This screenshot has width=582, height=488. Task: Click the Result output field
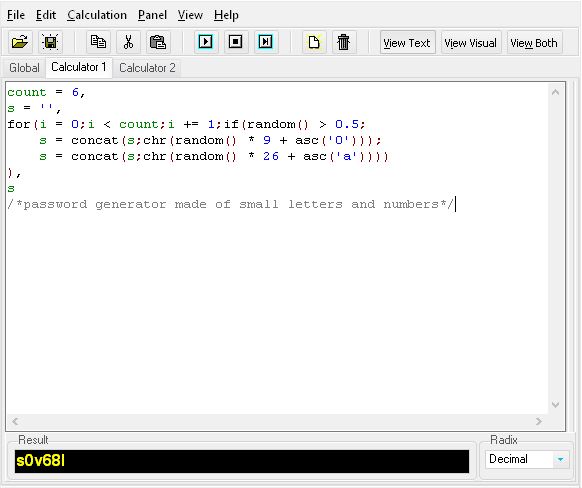coord(242,461)
